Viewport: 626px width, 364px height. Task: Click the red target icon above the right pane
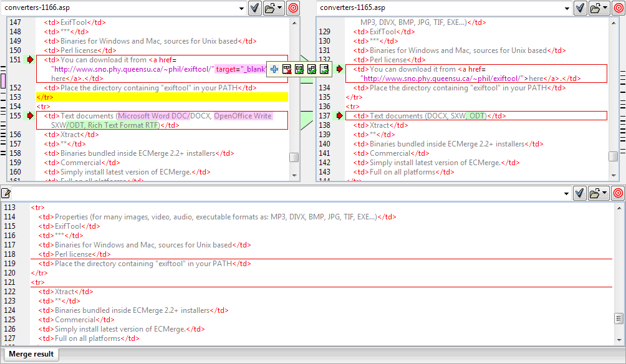(617, 8)
